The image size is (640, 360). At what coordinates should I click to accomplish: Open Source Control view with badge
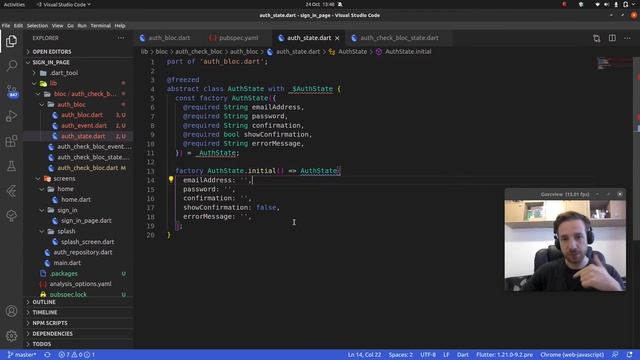coord(11,91)
